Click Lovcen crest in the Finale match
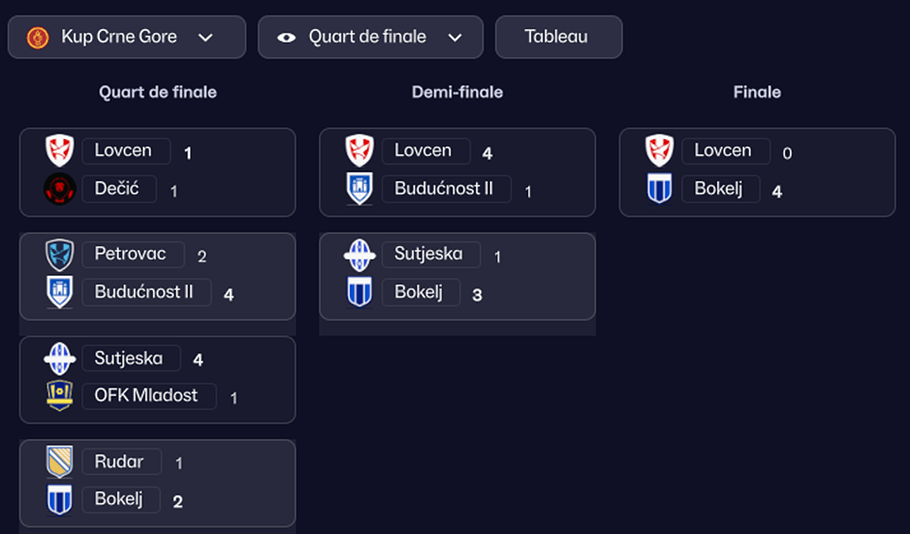The image size is (910, 534). (659, 151)
